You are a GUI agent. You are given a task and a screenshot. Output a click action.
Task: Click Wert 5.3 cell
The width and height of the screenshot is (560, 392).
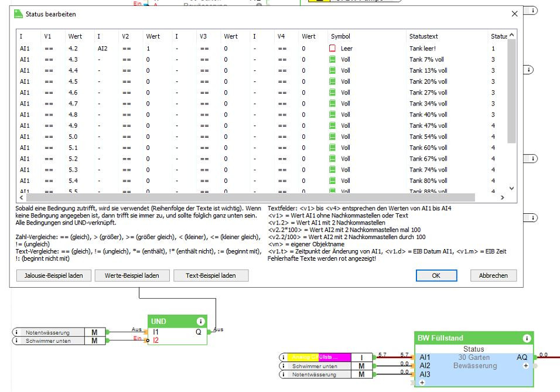tap(73, 170)
